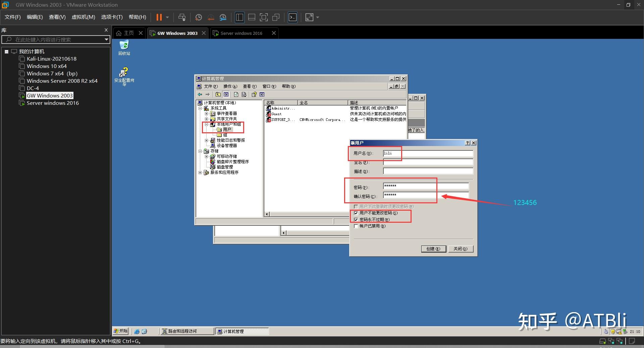Open VMware 选项卡(T) menu

[x=112, y=17]
